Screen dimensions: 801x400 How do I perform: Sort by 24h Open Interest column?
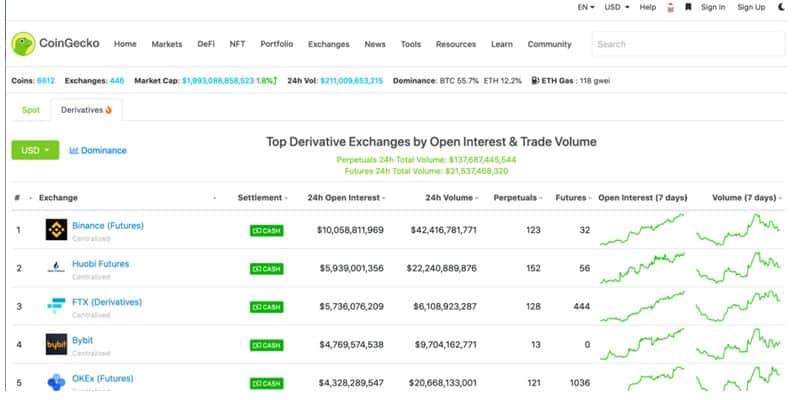pyautogui.click(x=346, y=198)
